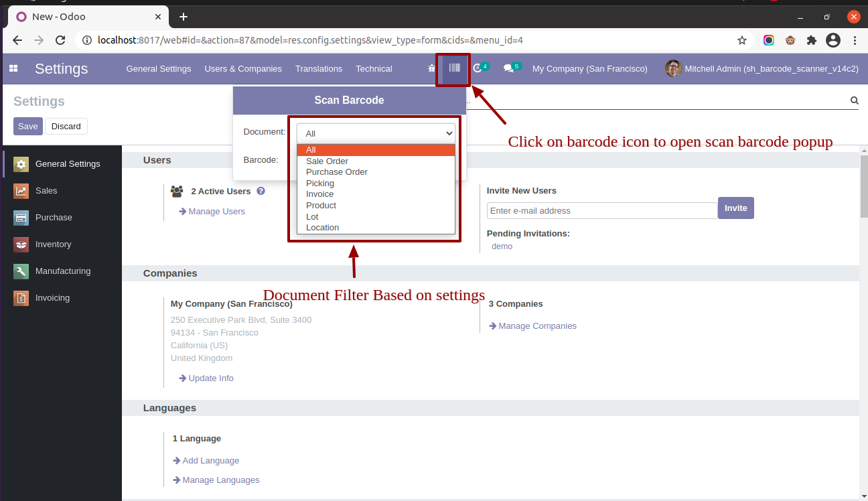This screenshot has height=501, width=868.
Task: Click the Active Users help question icon
Action: tap(261, 191)
